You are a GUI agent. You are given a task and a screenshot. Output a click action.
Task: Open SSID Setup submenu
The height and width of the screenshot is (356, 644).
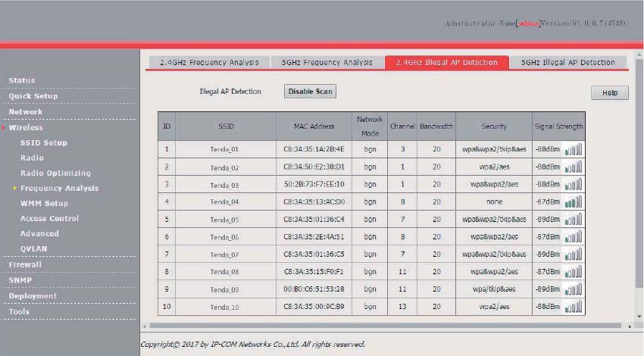tap(43, 143)
